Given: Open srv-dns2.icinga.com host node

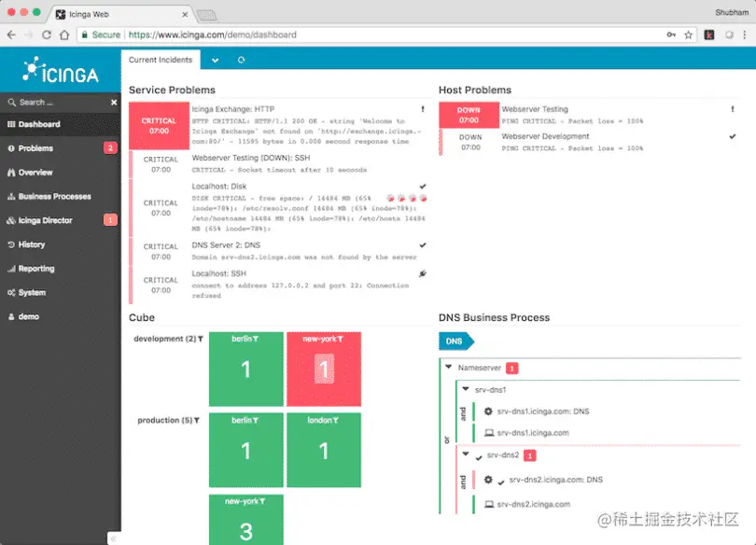Looking at the screenshot, I should coord(534,505).
